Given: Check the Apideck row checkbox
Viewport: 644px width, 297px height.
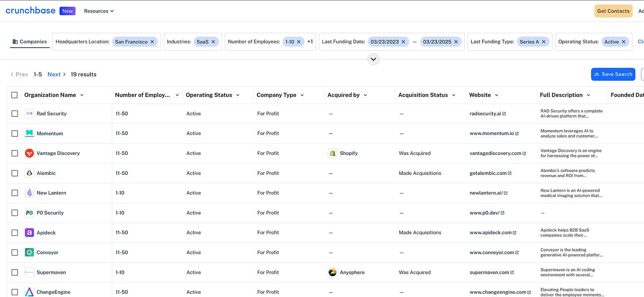Looking at the screenshot, I should tap(15, 232).
